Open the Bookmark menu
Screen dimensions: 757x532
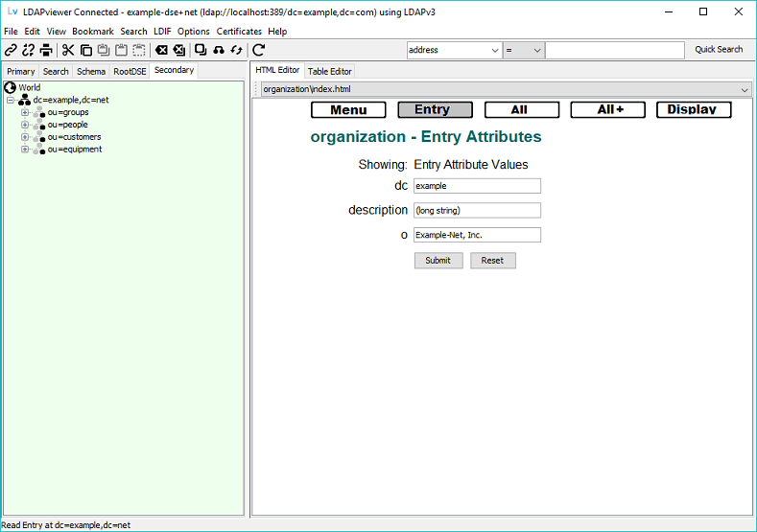(93, 32)
